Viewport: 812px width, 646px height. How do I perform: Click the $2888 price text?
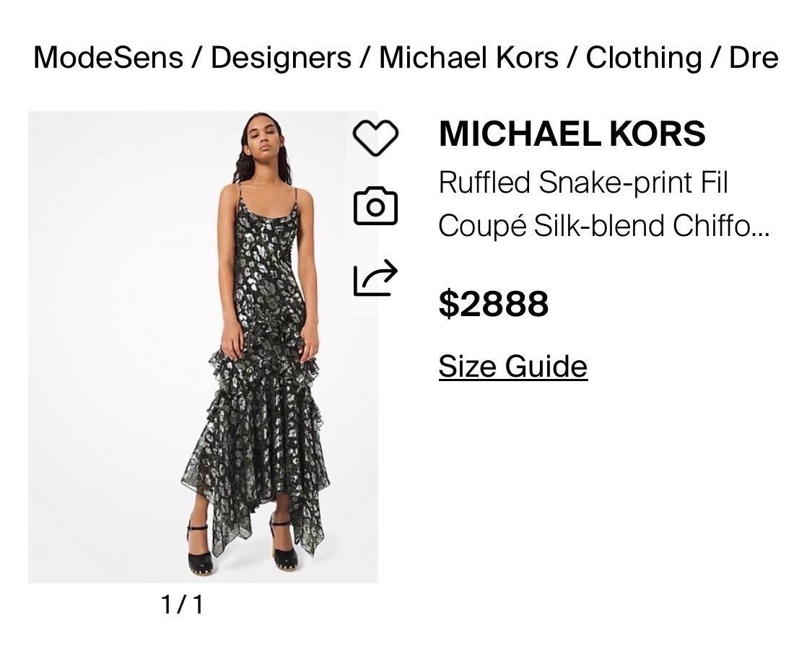(x=494, y=303)
